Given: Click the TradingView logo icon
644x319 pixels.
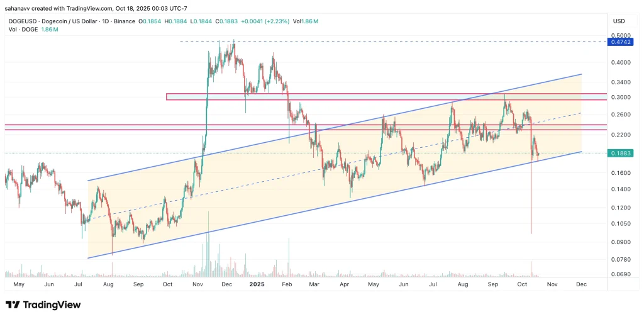Looking at the screenshot, I should 12,305.
